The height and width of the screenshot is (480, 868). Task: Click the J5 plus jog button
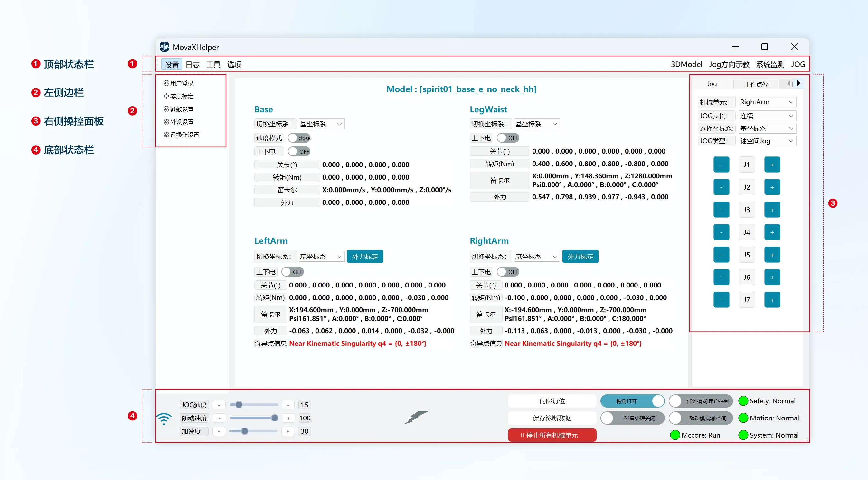[x=772, y=255]
